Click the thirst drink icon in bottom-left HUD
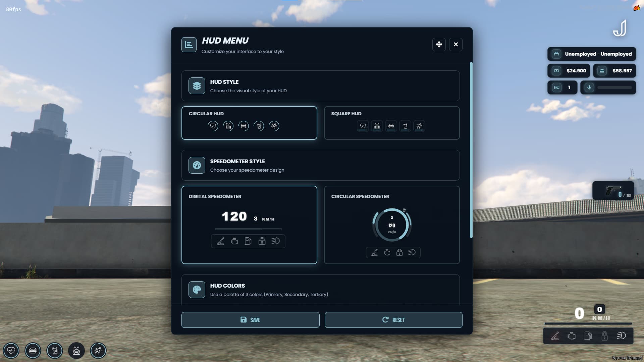The height and width of the screenshot is (362, 644). [55, 351]
